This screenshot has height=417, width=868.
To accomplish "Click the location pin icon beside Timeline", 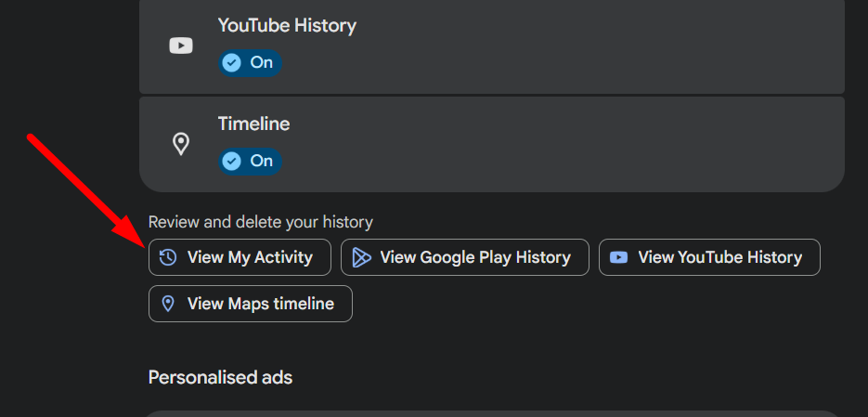I will point(181,144).
